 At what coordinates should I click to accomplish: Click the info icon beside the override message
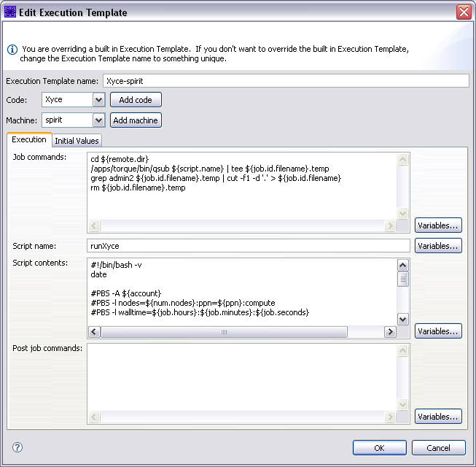tap(12, 49)
